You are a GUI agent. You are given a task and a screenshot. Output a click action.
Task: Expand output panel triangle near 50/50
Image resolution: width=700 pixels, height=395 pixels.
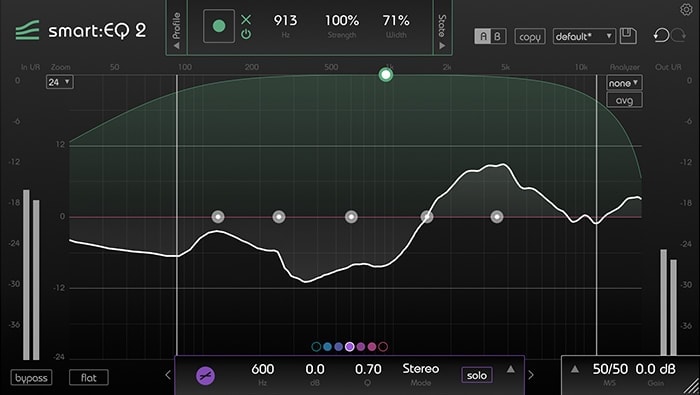click(575, 370)
